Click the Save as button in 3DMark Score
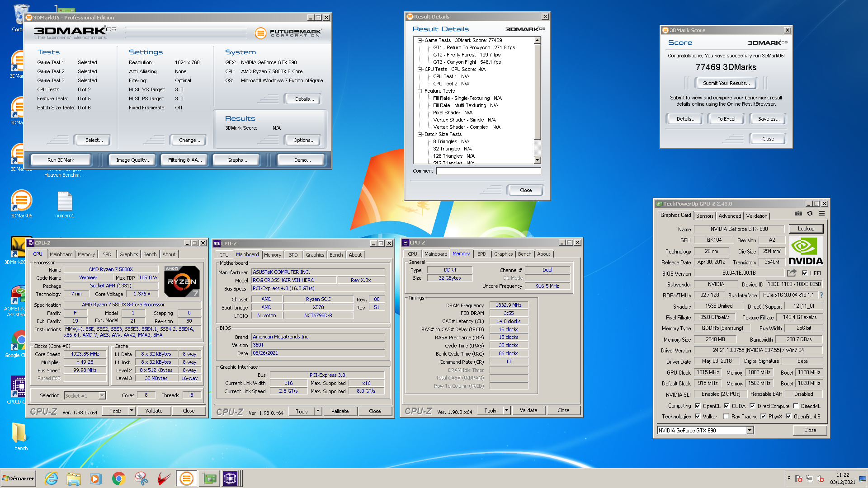 pyautogui.click(x=769, y=119)
